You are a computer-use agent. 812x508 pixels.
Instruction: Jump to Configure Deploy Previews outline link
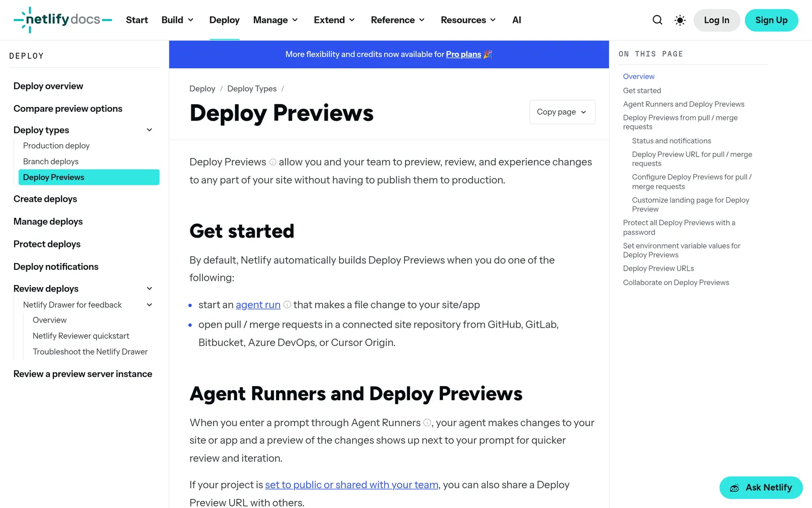tap(692, 182)
